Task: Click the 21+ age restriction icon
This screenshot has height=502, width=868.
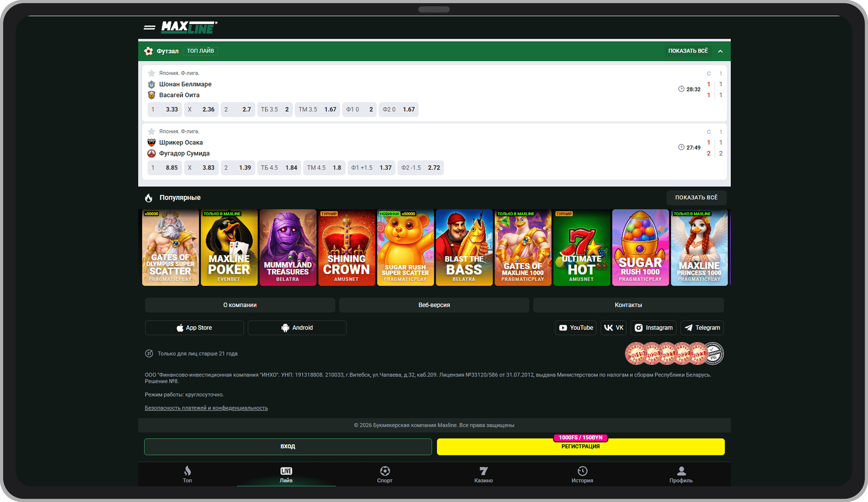Action: click(149, 353)
